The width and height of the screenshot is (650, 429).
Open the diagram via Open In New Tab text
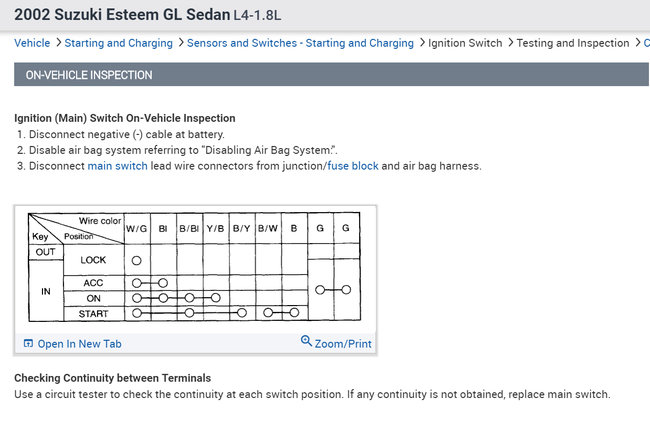79,344
